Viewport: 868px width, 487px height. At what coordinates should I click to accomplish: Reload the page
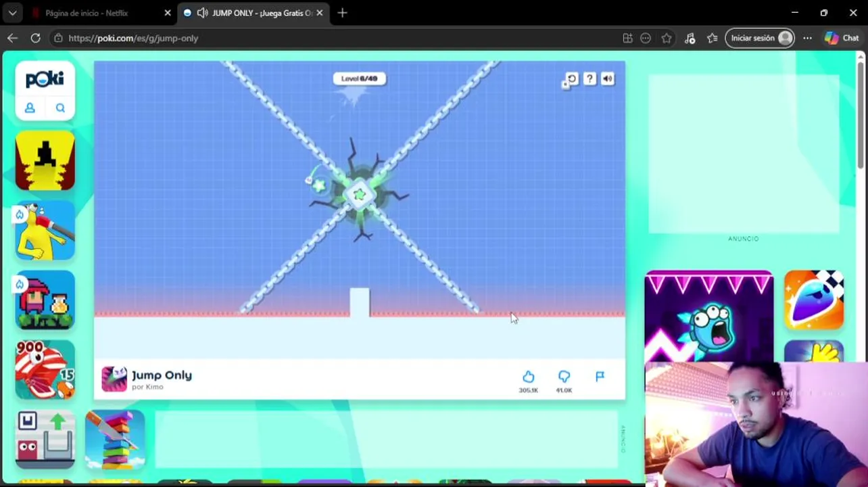click(35, 38)
